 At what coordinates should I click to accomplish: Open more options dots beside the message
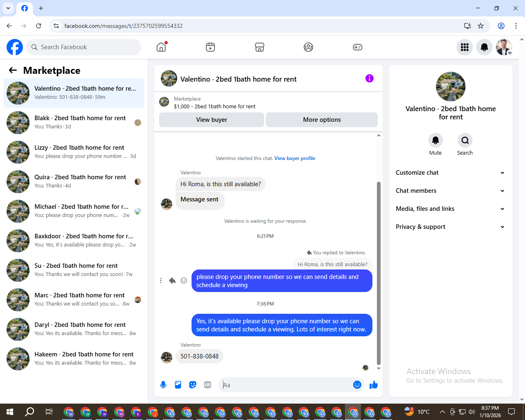tap(161, 281)
